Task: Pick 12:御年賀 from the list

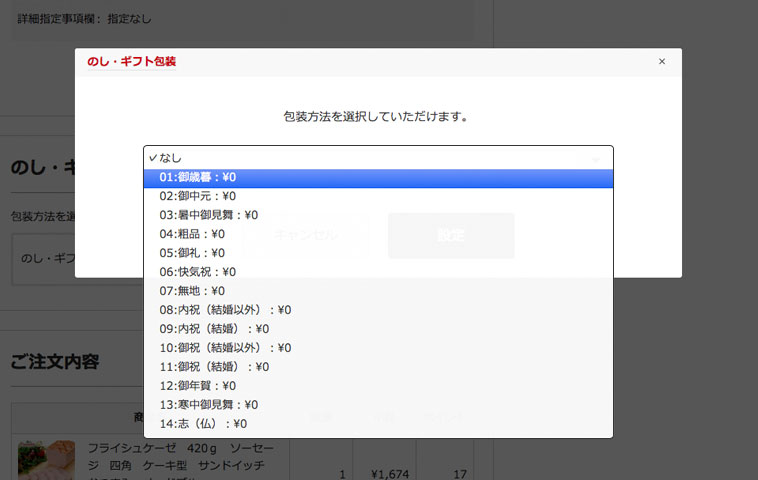Action: coord(198,386)
